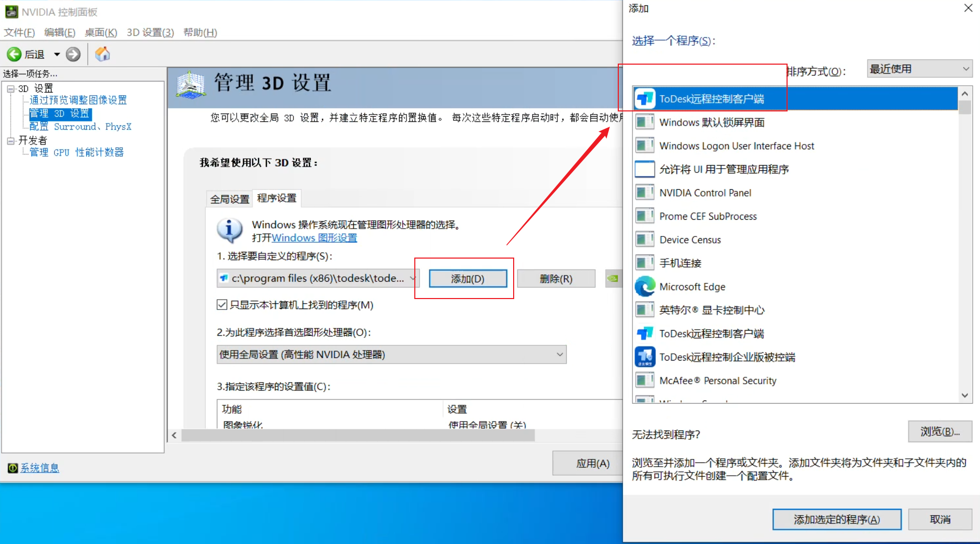Image resolution: width=980 pixels, height=544 pixels.
Task: Click the 添加选定的程序 button
Action: pos(836,519)
